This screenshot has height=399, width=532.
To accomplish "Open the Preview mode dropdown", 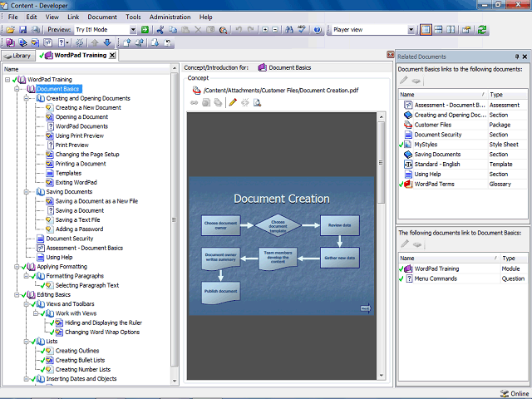I will click(132, 30).
